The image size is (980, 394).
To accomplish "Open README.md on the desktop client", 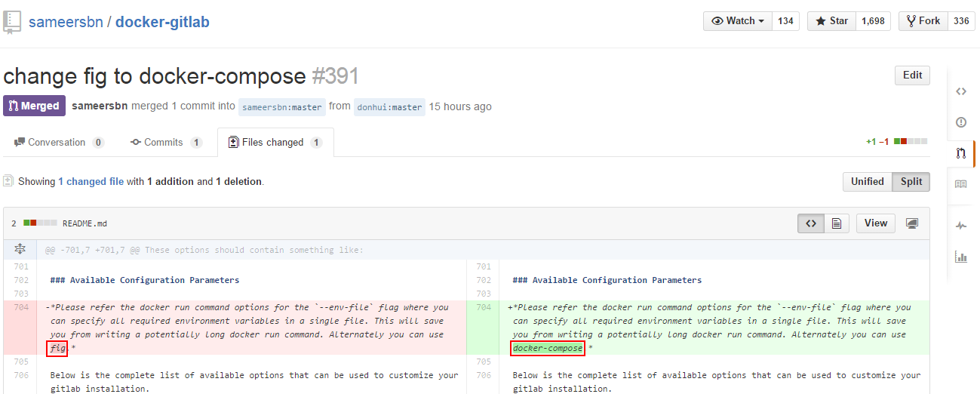I will pyautogui.click(x=911, y=223).
